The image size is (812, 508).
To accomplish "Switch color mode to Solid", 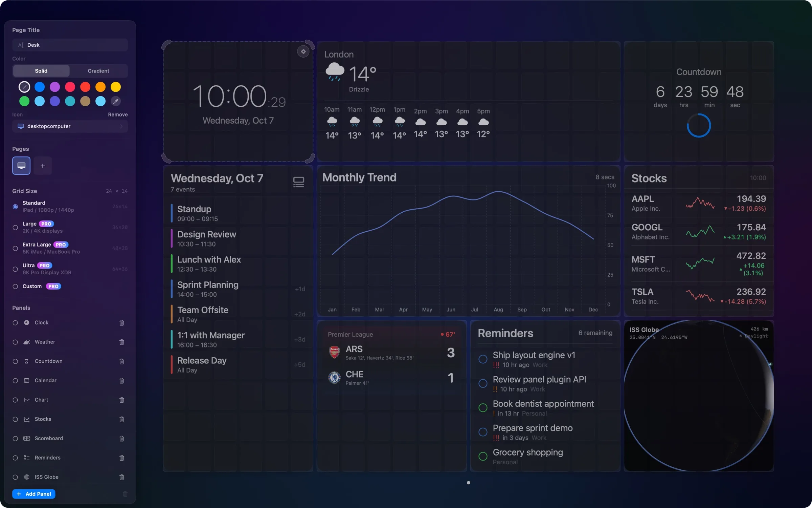I will (x=41, y=71).
